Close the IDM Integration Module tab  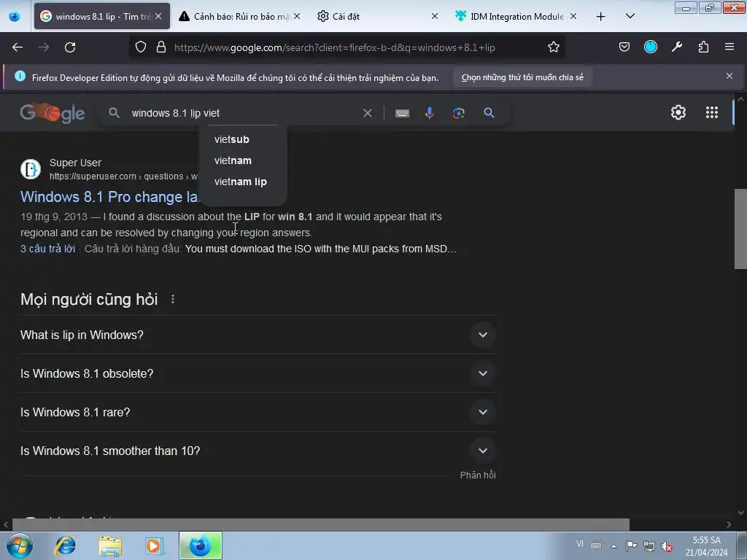point(573,16)
